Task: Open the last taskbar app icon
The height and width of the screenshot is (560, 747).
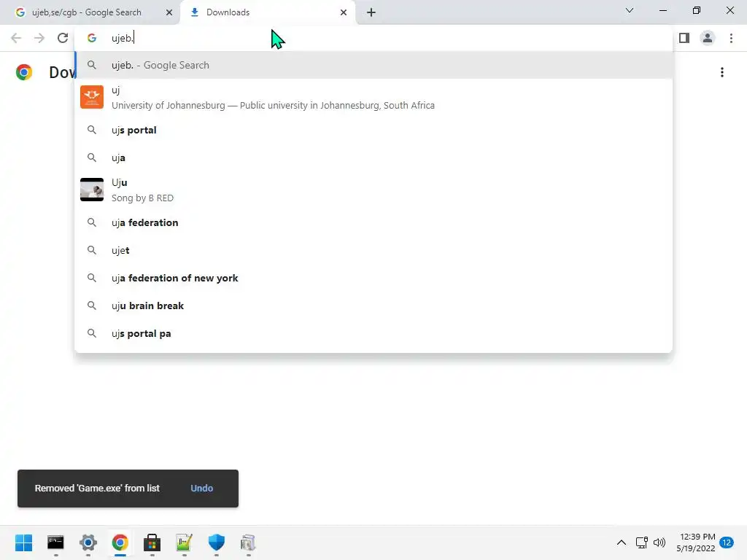Action: (248, 542)
